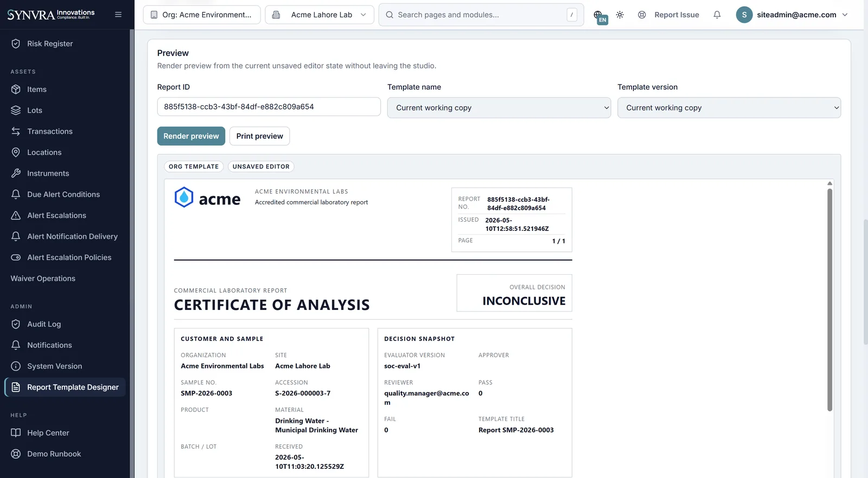Open the Org: Acme Environment selector
868x478 pixels.
point(202,15)
